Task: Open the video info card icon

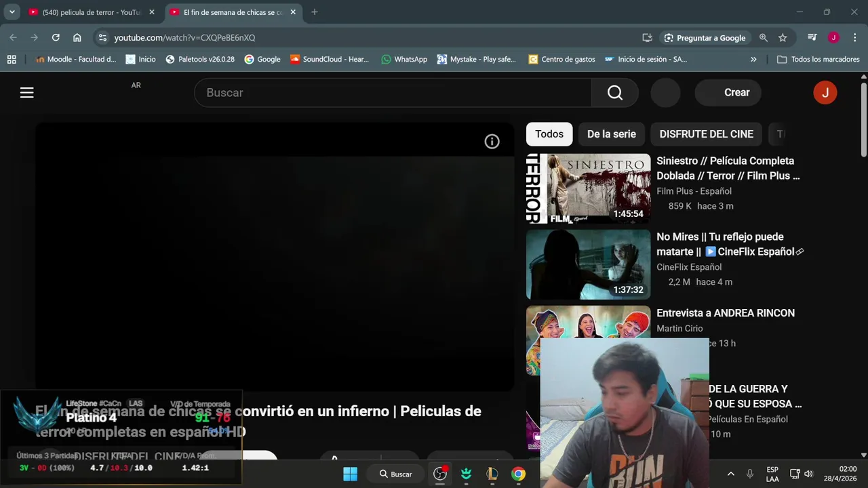Action: pos(492,141)
